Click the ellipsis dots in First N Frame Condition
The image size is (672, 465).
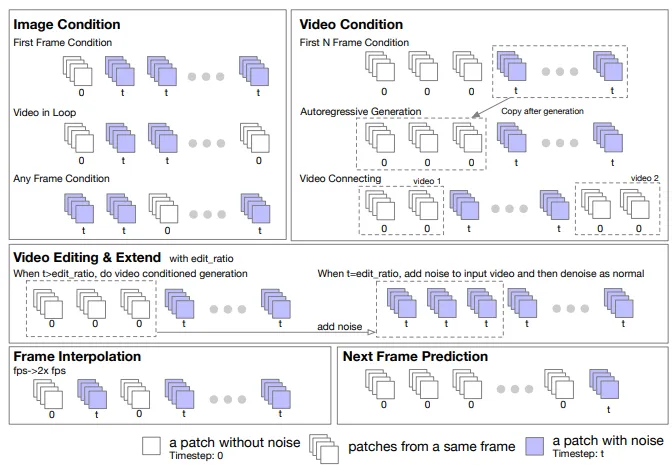(560, 72)
